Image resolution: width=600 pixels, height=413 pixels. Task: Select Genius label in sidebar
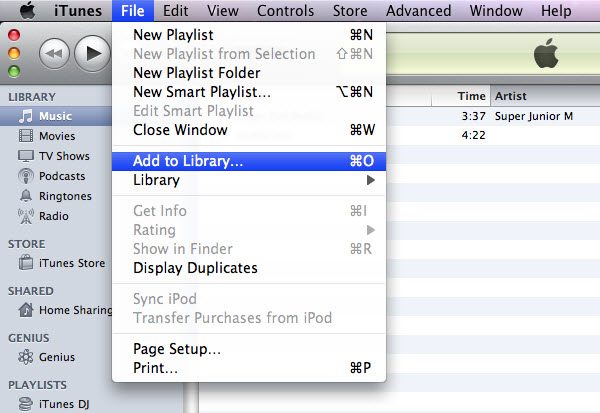(57, 357)
